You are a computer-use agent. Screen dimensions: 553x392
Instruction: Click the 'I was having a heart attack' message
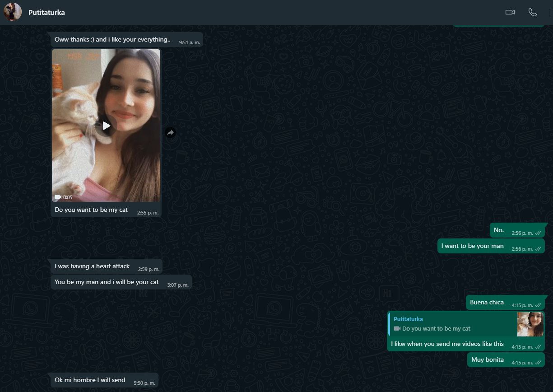(107, 266)
